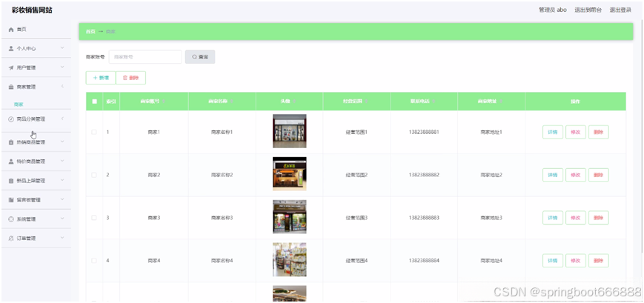Image resolution: width=644 pixels, height=303 pixels.
Task: Open the 首页 sidebar menu item
Action: 36,30
